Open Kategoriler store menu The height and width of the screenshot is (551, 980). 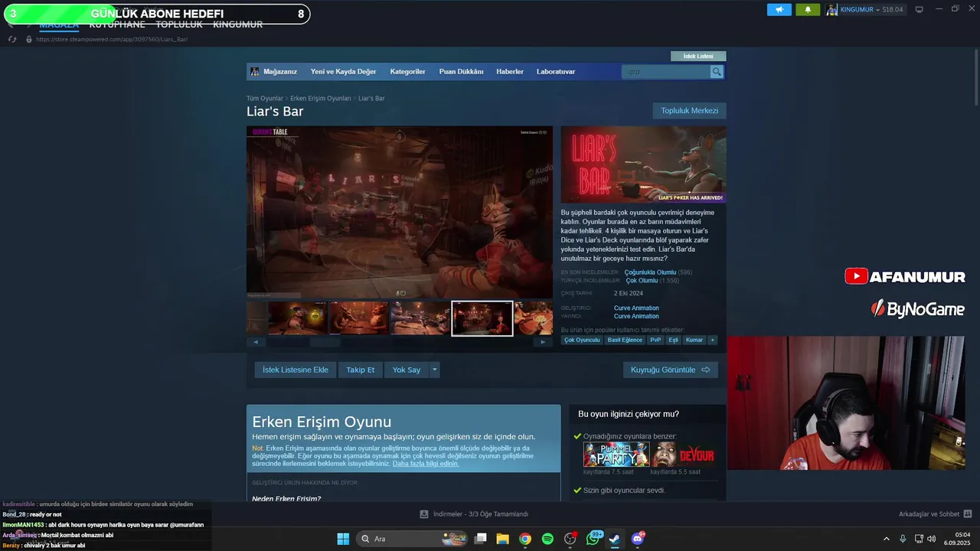click(x=407, y=72)
